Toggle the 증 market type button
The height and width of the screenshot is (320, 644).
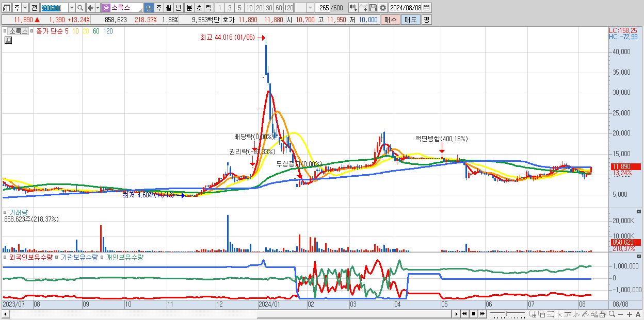click(x=106, y=8)
